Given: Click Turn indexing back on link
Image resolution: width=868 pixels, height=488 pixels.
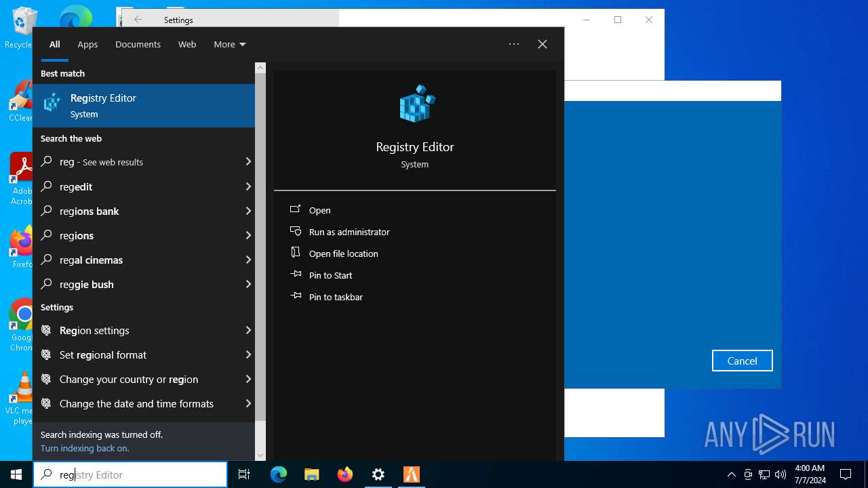Looking at the screenshot, I should click(x=85, y=448).
